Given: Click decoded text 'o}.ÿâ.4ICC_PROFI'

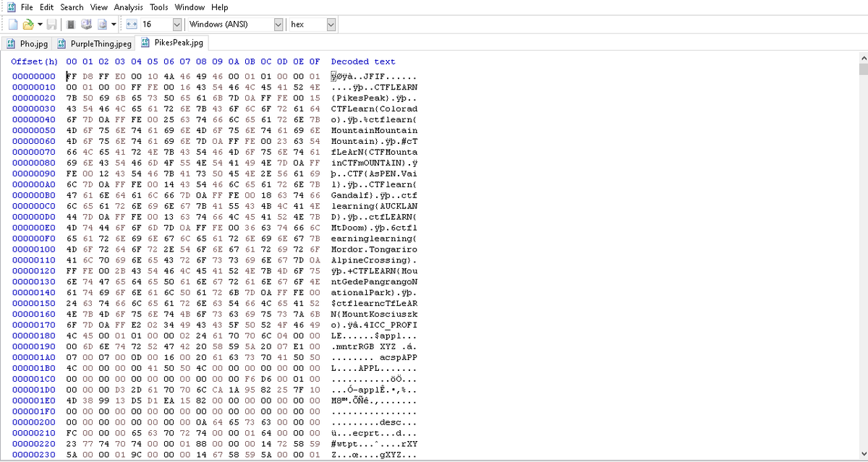Looking at the screenshot, I should coord(374,325).
